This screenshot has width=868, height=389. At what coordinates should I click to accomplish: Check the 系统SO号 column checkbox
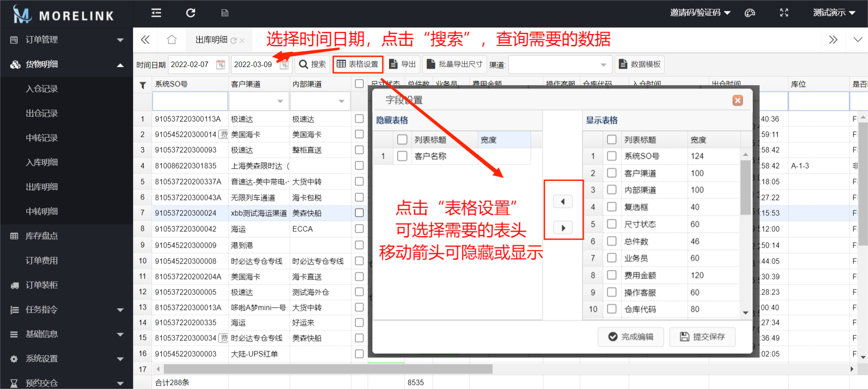pos(612,156)
